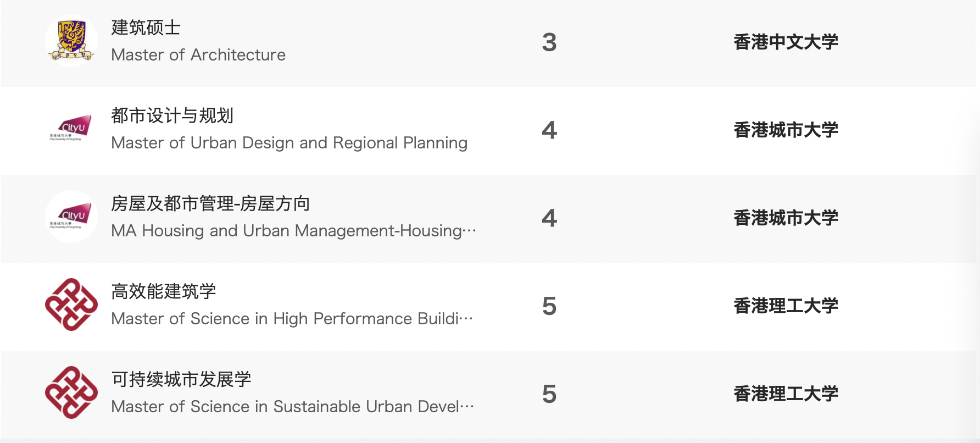The image size is (980, 443).
Task: Open 房屋及都市管理-房屋方向 program title
Action: point(210,203)
